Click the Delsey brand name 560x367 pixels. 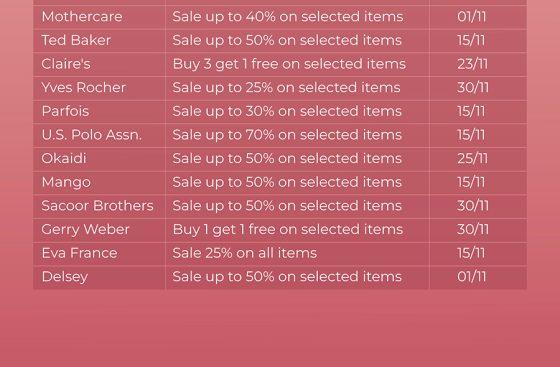(64, 277)
